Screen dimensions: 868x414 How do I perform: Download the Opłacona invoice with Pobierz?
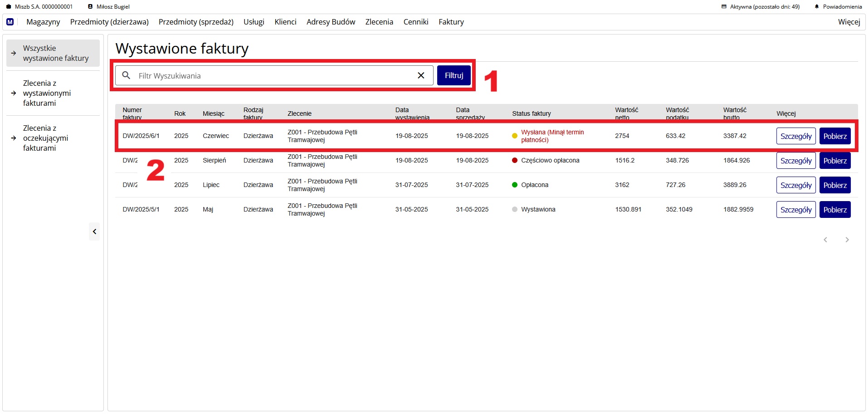834,185
